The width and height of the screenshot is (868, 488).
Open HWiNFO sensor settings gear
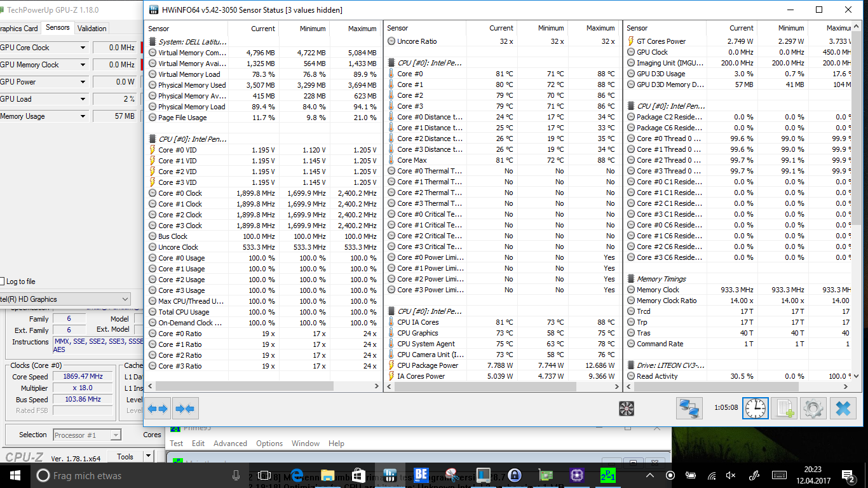pyautogui.click(x=813, y=409)
